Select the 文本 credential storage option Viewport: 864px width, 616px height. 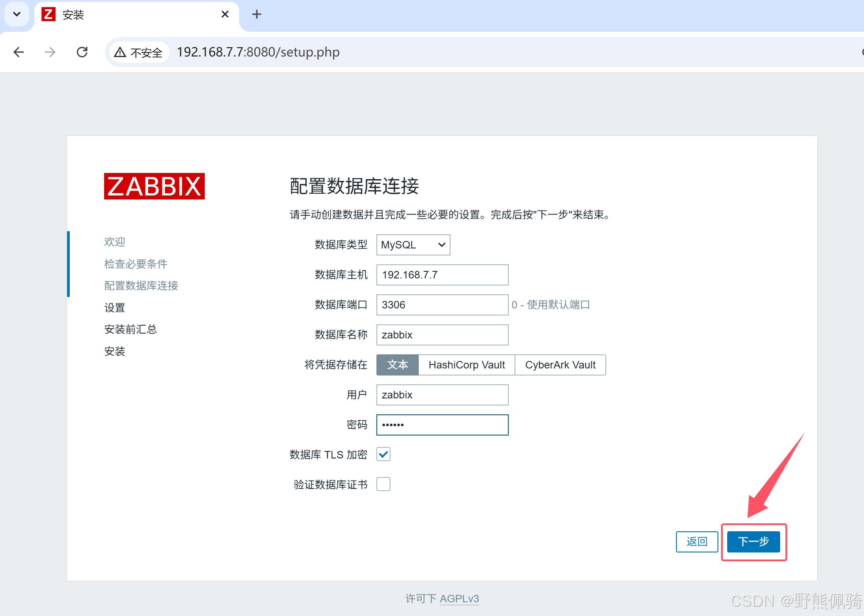pyautogui.click(x=397, y=365)
